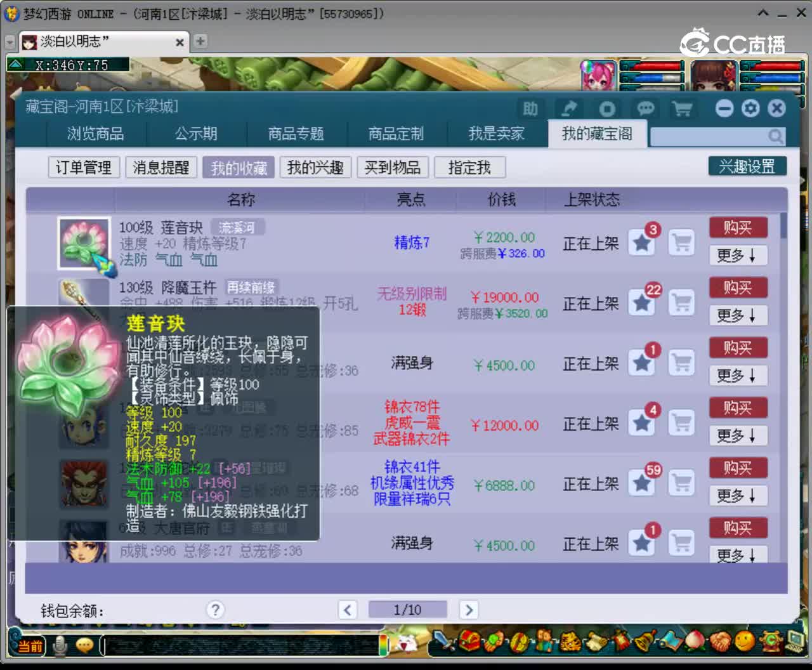Open the 商品定制 tab
This screenshot has height=670, width=812.
click(396, 134)
